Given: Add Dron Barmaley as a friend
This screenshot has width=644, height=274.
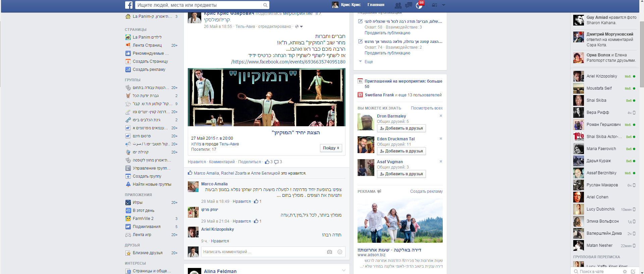Looking at the screenshot, I should click(401, 128).
